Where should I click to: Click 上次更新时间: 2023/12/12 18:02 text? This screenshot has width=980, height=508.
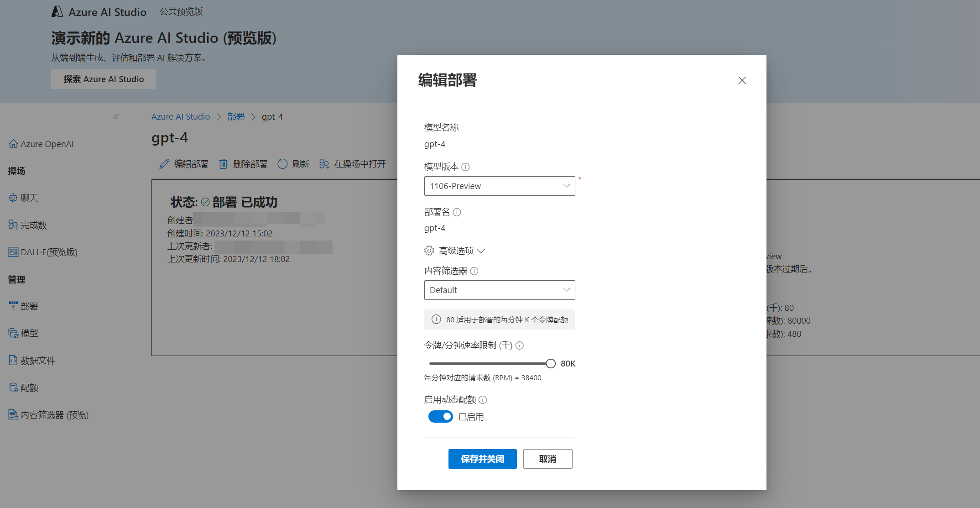pos(229,259)
